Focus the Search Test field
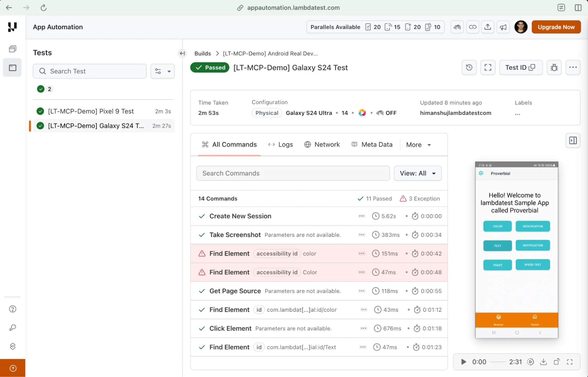This screenshot has width=588, height=377. tap(90, 71)
